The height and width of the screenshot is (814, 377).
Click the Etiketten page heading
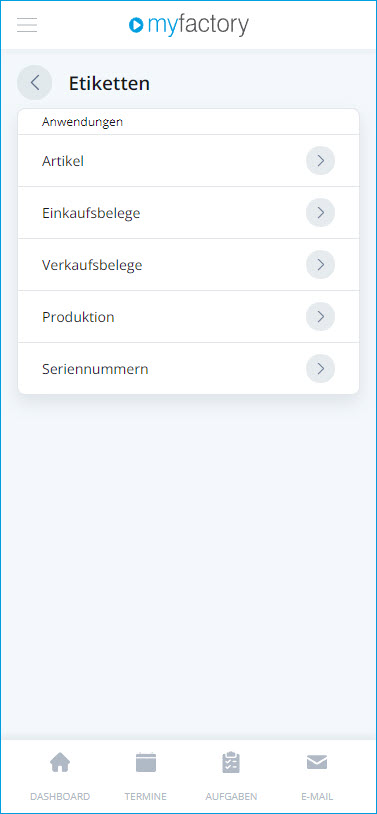point(109,83)
